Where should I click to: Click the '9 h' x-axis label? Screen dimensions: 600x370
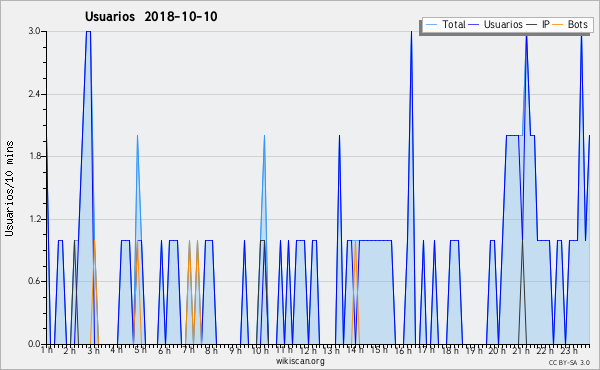tap(235, 350)
